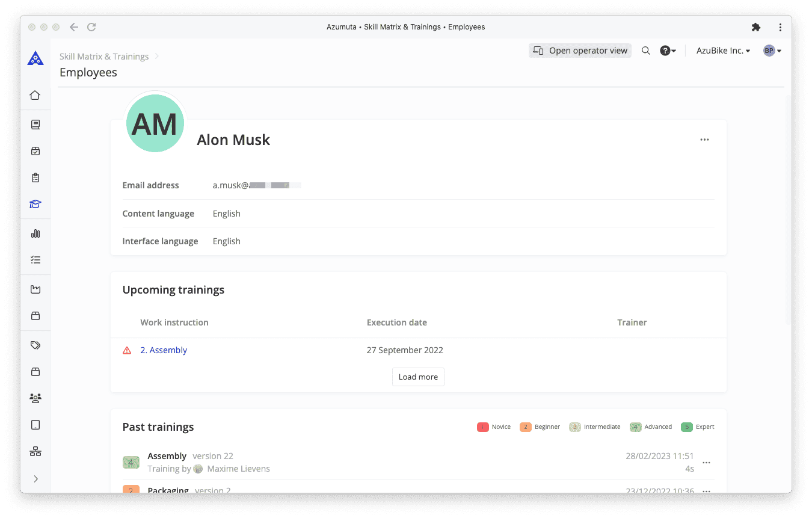
Task: Open the Teams people sidebar icon
Action: click(35, 398)
